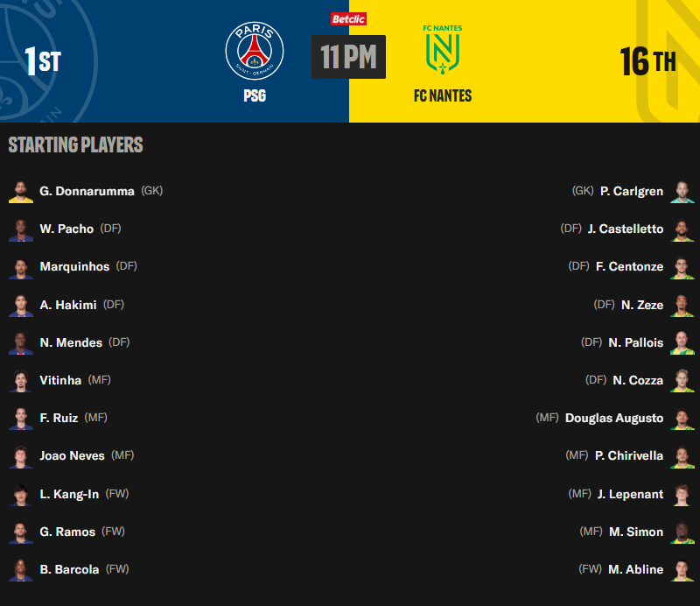Select Vitinha in the PSG lineup
This screenshot has height=606, width=700.
(60, 380)
